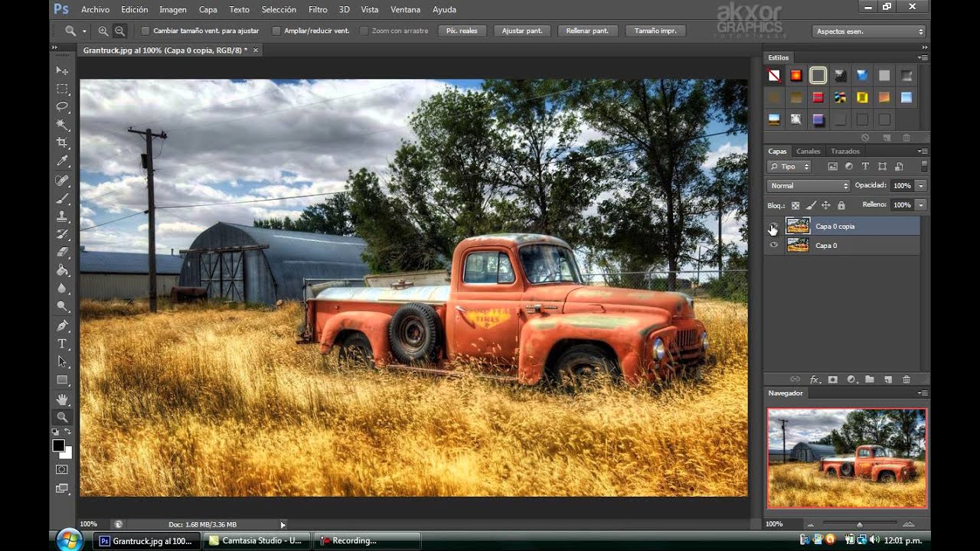Image resolution: width=980 pixels, height=551 pixels.
Task: Toggle layer filter switch on/off
Action: point(924,166)
